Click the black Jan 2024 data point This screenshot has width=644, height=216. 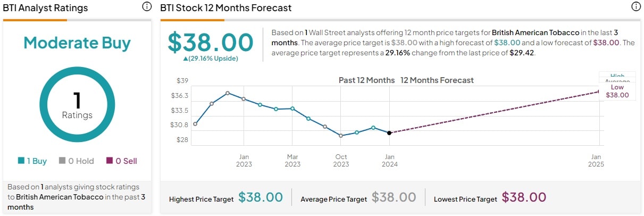click(389, 133)
